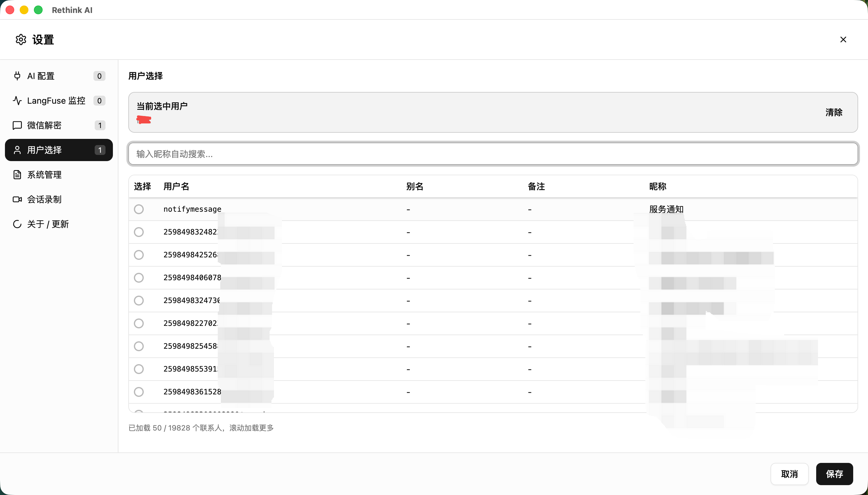Click the video camera icon for 会话录制
This screenshot has width=868, height=495.
click(x=17, y=199)
